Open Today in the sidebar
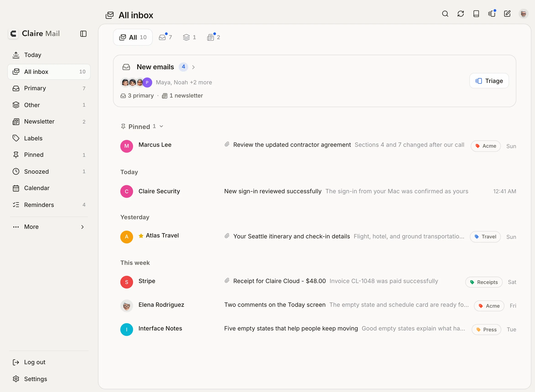535x392 pixels. (49, 55)
